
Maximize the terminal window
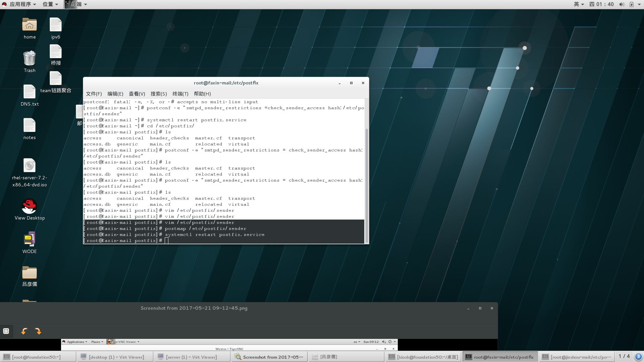351,83
